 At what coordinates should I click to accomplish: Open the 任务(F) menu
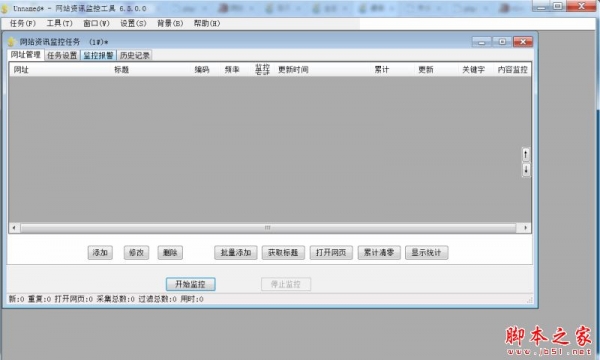[x=23, y=23]
